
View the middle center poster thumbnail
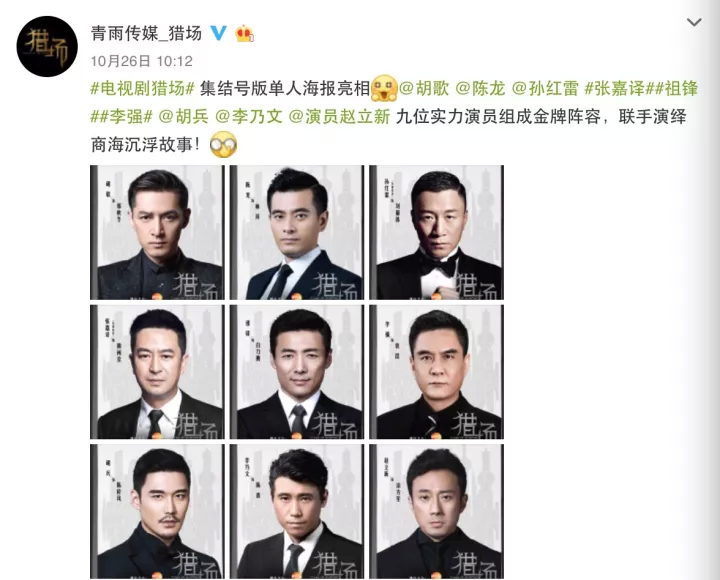click(x=297, y=372)
